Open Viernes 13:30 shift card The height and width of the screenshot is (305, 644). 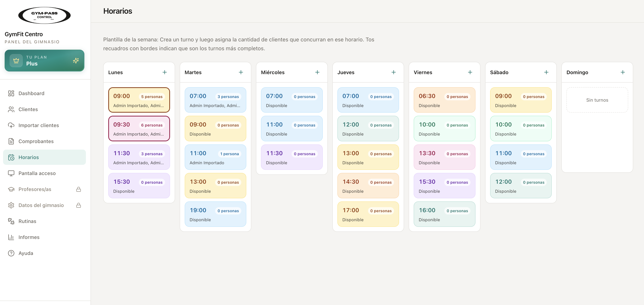tap(444, 157)
